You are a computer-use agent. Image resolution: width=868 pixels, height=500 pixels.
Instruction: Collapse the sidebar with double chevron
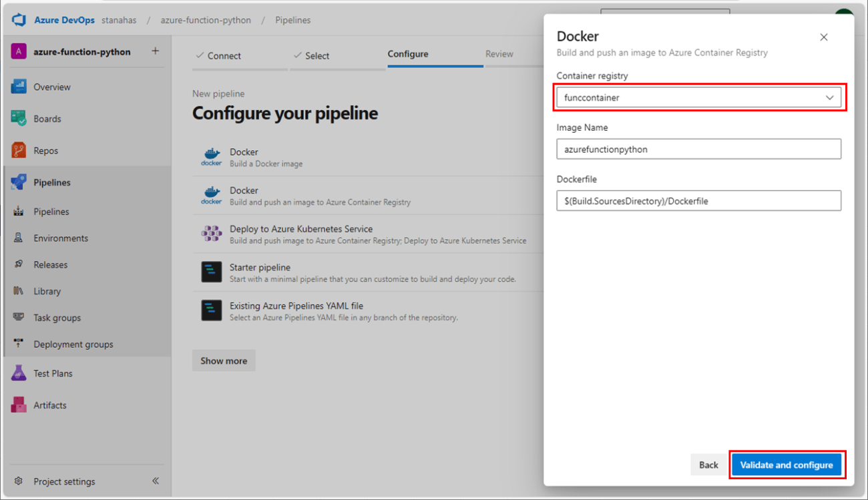[155, 481]
